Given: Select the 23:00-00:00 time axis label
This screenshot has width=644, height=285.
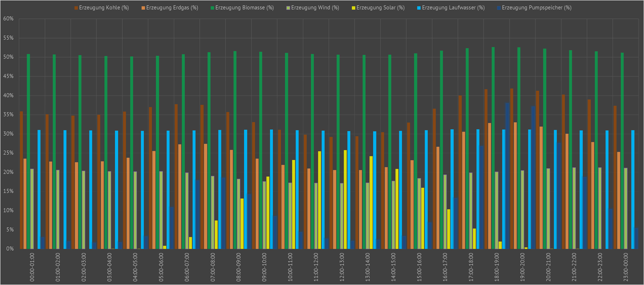Looking at the screenshot, I should coord(626,267).
